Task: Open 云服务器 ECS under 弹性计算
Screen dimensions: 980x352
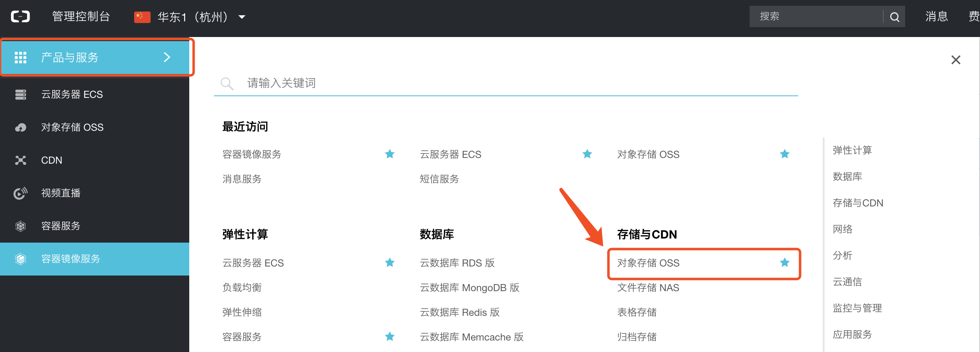Action: click(253, 263)
